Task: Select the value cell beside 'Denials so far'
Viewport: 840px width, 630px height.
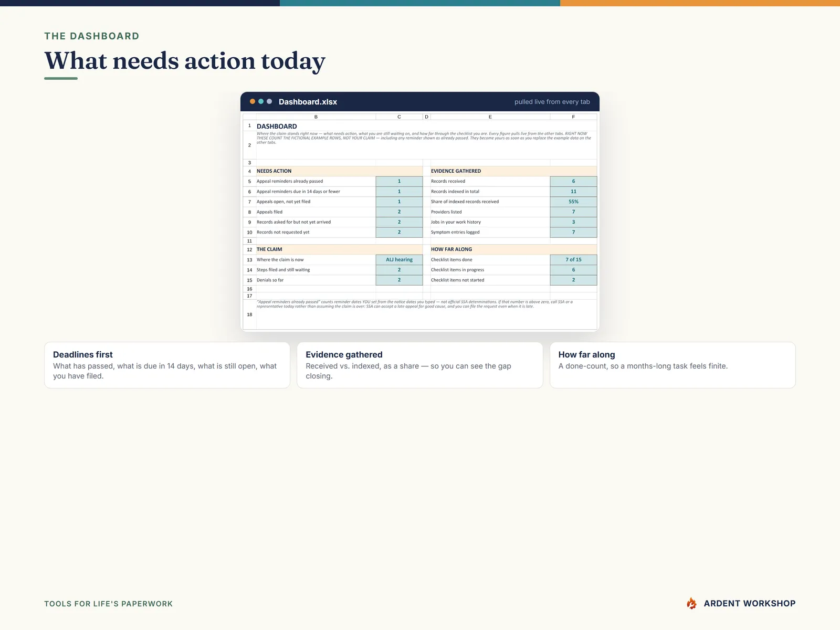Action: coord(399,280)
